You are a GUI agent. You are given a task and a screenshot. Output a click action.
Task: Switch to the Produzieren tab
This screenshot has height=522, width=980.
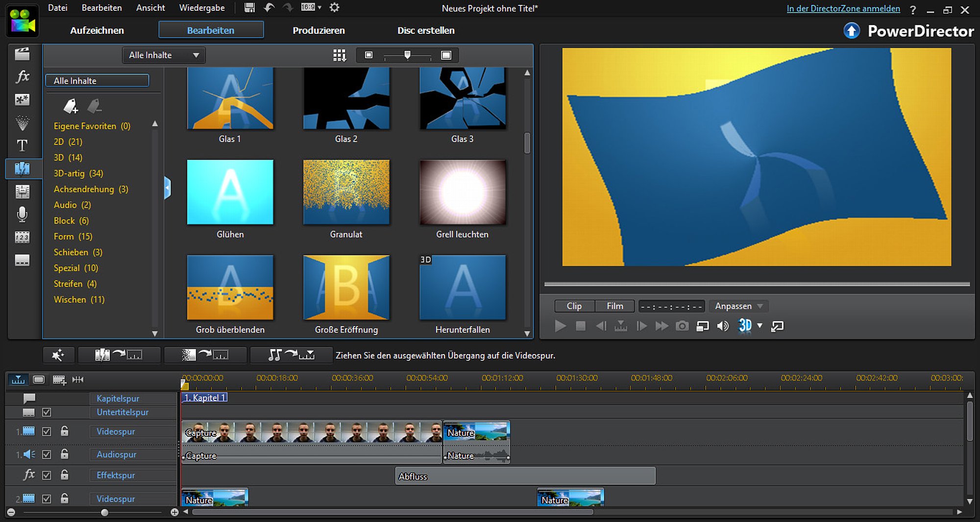tap(318, 30)
